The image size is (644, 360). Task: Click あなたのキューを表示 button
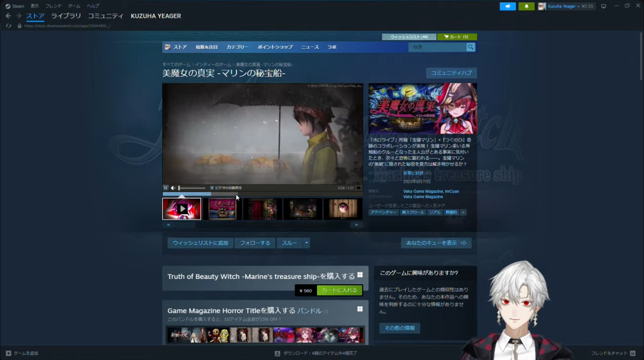436,243
